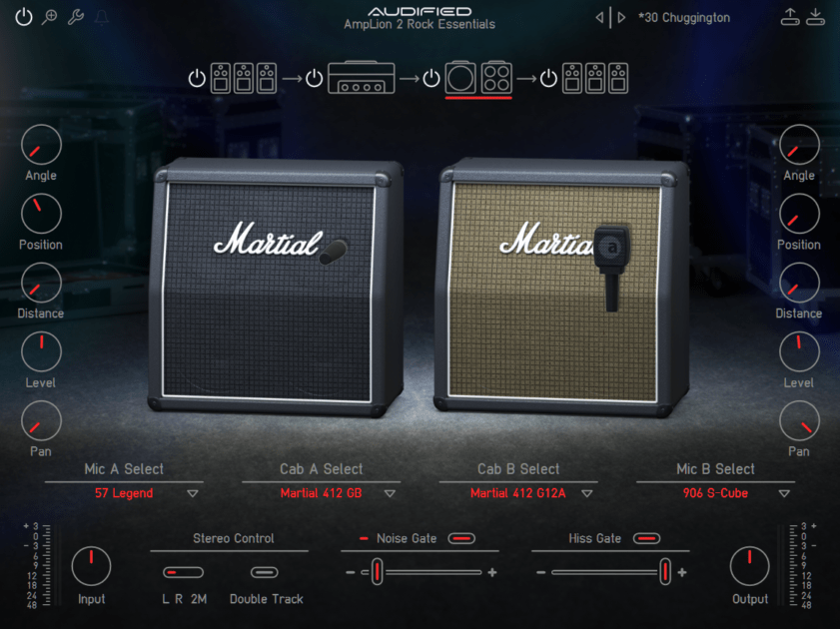Toggle the L R 2M stereo switch
The height and width of the screenshot is (629, 840).
point(183,572)
